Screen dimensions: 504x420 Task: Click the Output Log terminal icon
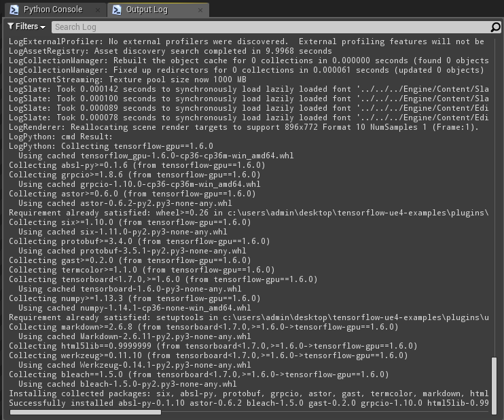tap(116, 10)
